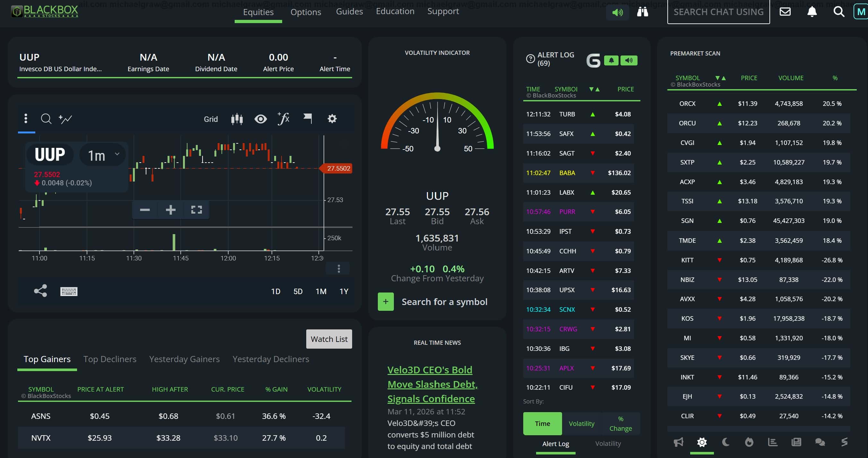Open the indicators fx menu on the chart
The width and height of the screenshot is (868, 458).
(283, 119)
